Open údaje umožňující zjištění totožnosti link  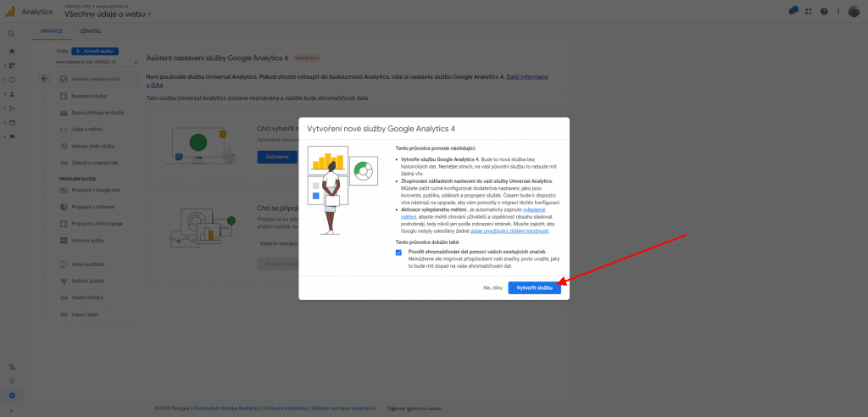[x=509, y=231]
